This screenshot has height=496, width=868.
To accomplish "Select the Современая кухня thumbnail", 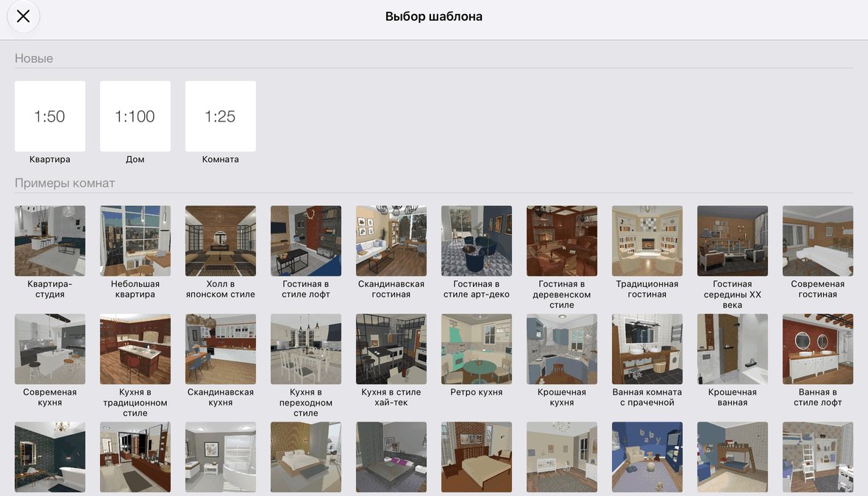I will [x=50, y=349].
